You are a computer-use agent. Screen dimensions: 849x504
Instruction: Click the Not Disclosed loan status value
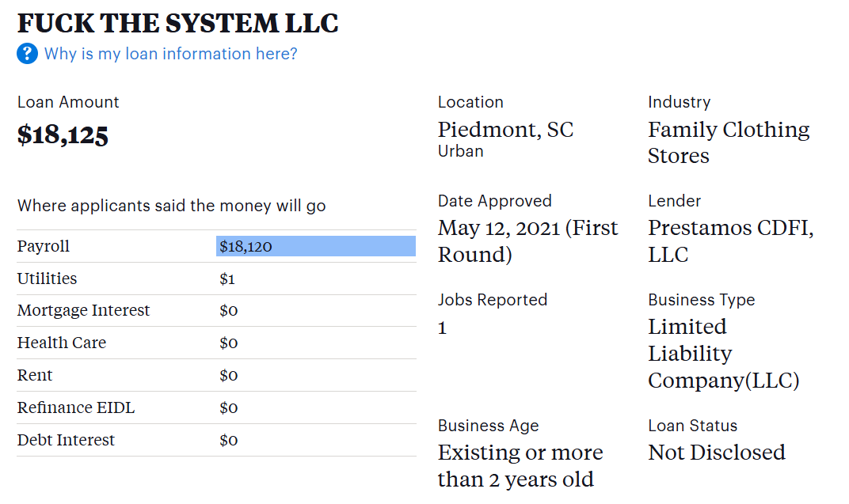pos(717,453)
